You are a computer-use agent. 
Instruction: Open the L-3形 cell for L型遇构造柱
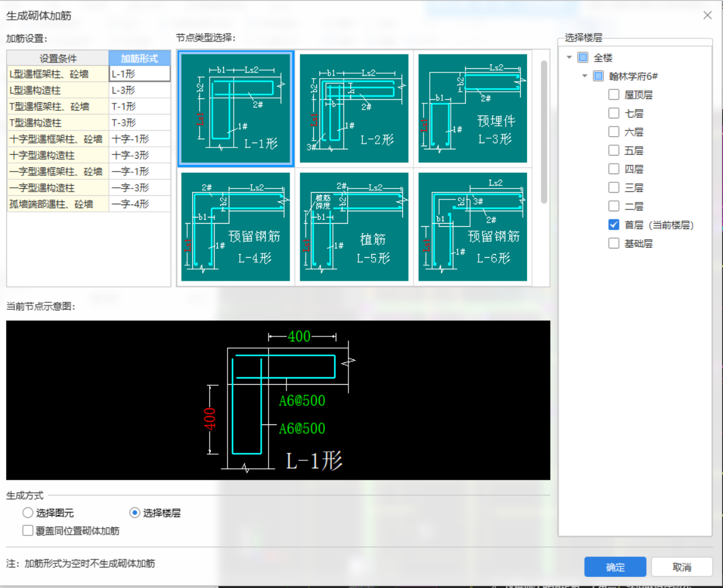pos(140,90)
